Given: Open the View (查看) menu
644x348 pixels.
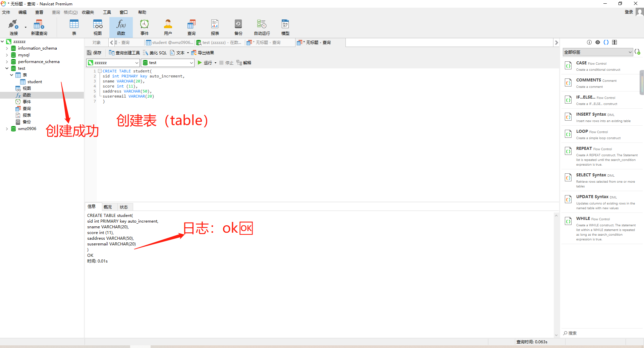Looking at the screenshot, I should (39, 12).
